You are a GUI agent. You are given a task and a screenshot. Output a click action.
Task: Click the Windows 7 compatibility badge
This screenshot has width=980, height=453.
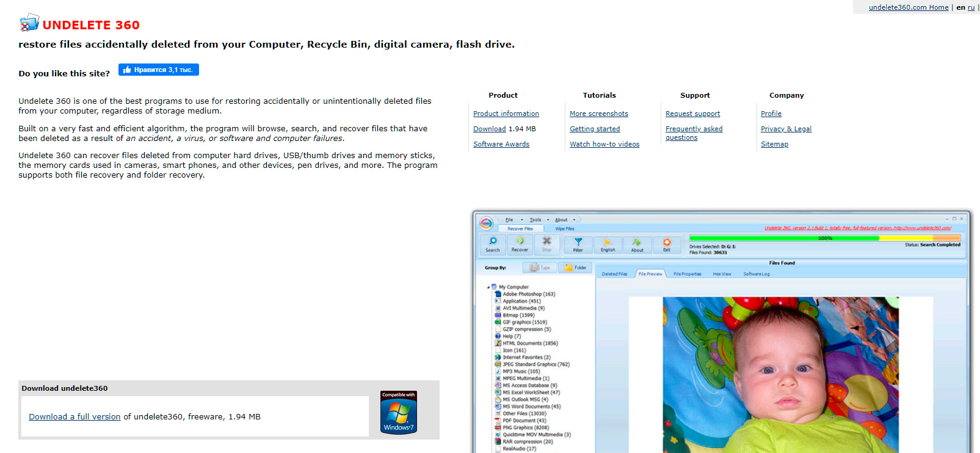398,413
